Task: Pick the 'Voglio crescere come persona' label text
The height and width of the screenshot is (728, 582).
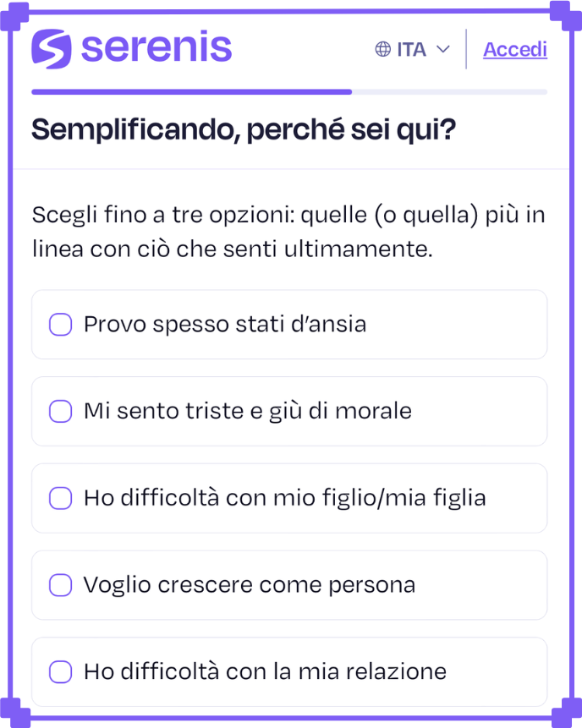Action: coord(250,585)
